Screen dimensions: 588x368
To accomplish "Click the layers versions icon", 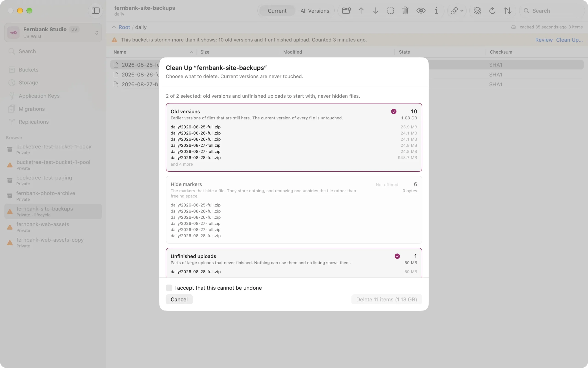I will [477, 11].
